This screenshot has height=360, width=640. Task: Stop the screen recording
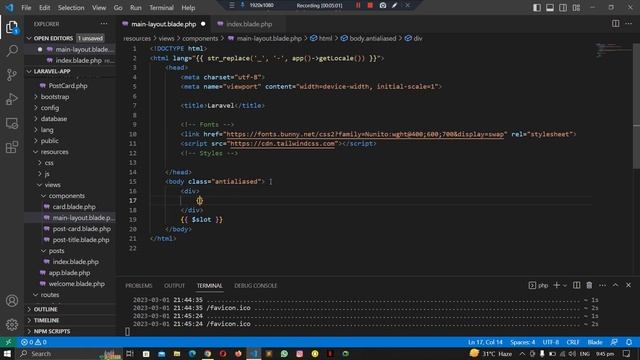click(x=370, y=5)
